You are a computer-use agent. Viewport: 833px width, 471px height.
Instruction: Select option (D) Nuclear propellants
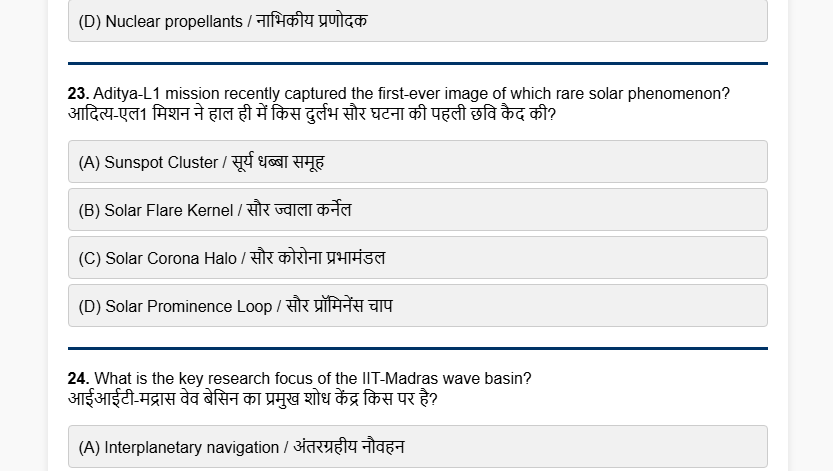[418, 21]
